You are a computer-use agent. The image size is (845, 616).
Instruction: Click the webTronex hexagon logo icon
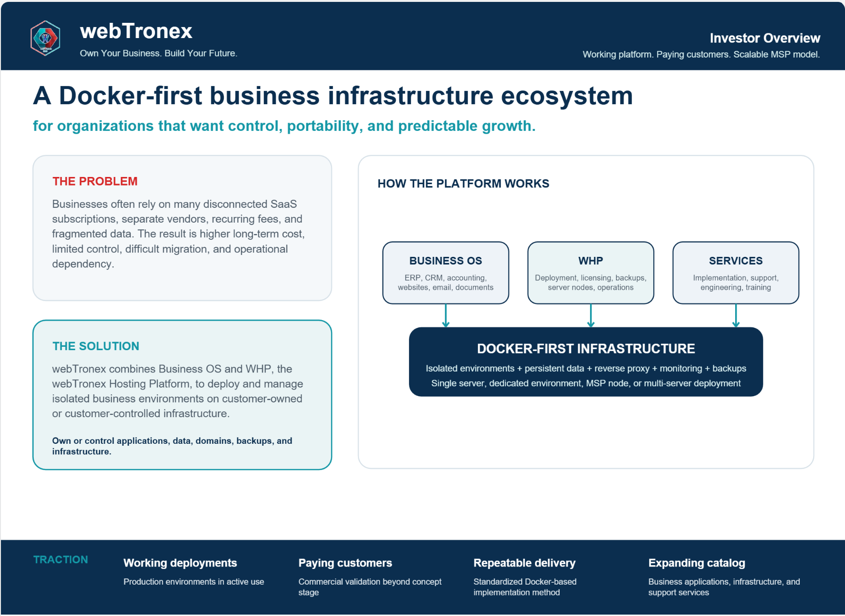[x=45, y=38]
